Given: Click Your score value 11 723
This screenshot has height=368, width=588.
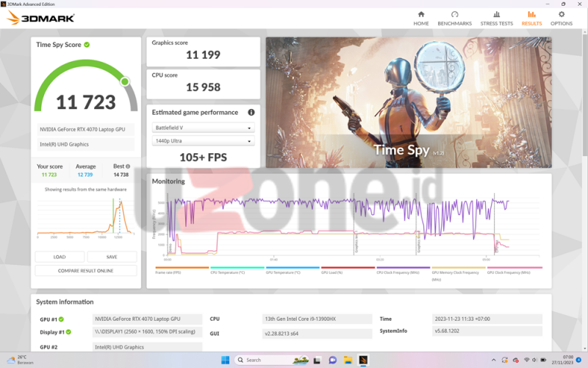Looking at the screenshot, I should click(49, 174).
